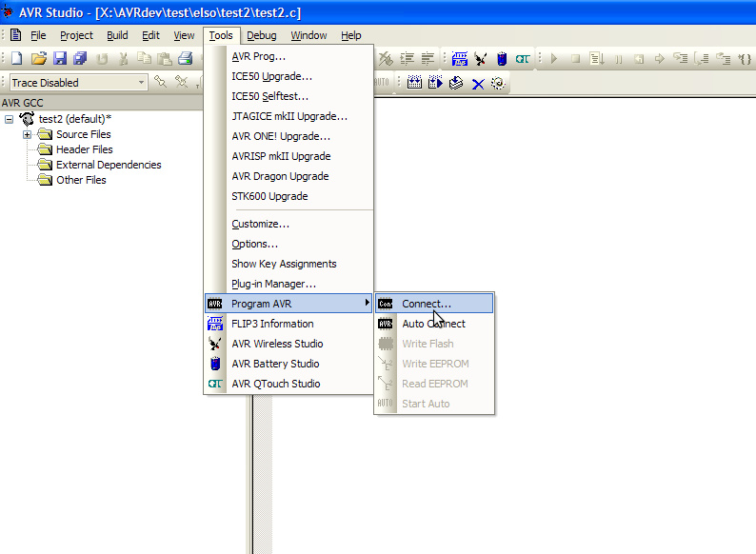Click the Print toolbar icon
Image resolution: width=756 pixels, height=554 pixels.
[185, 59]
